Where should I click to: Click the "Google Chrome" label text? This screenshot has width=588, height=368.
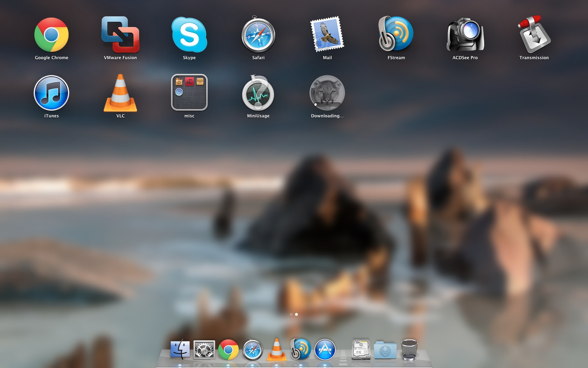coord(51,58)
